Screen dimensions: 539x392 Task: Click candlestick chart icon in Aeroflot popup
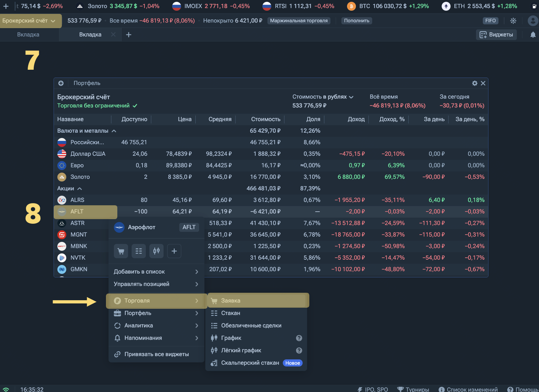pos(156,251)
